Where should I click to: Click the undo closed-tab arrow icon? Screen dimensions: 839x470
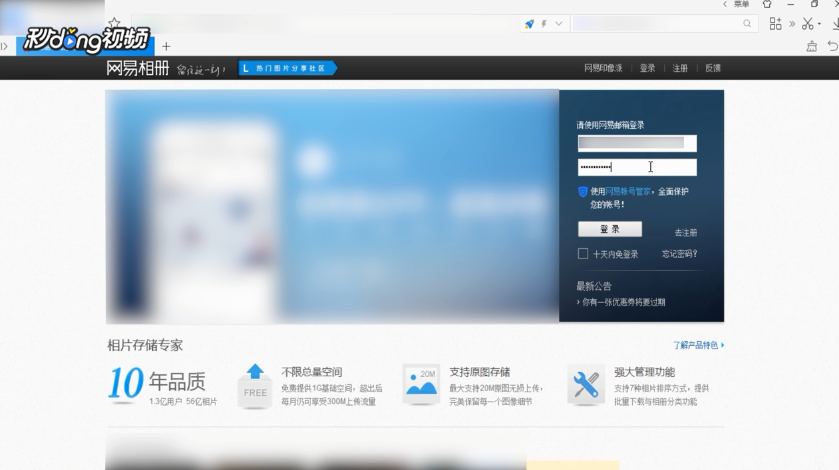coord(833,46)
